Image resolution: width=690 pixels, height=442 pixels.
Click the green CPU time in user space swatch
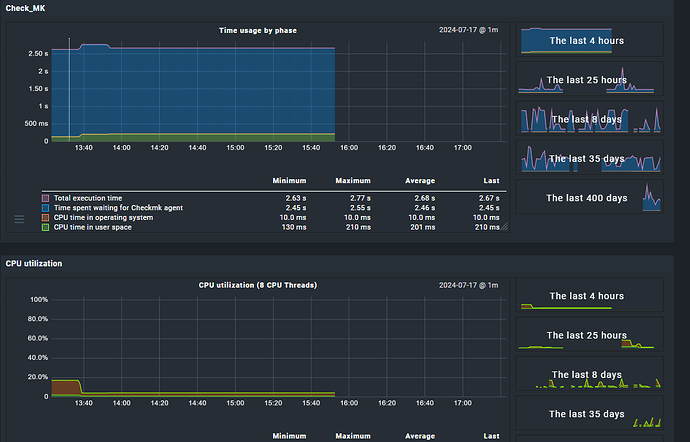pos(46,227)
